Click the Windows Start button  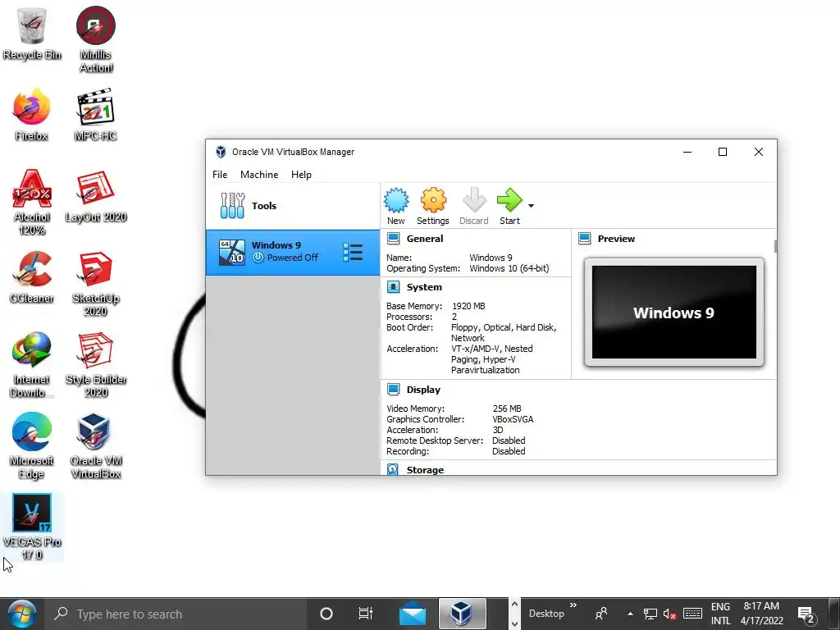[21, 614]
